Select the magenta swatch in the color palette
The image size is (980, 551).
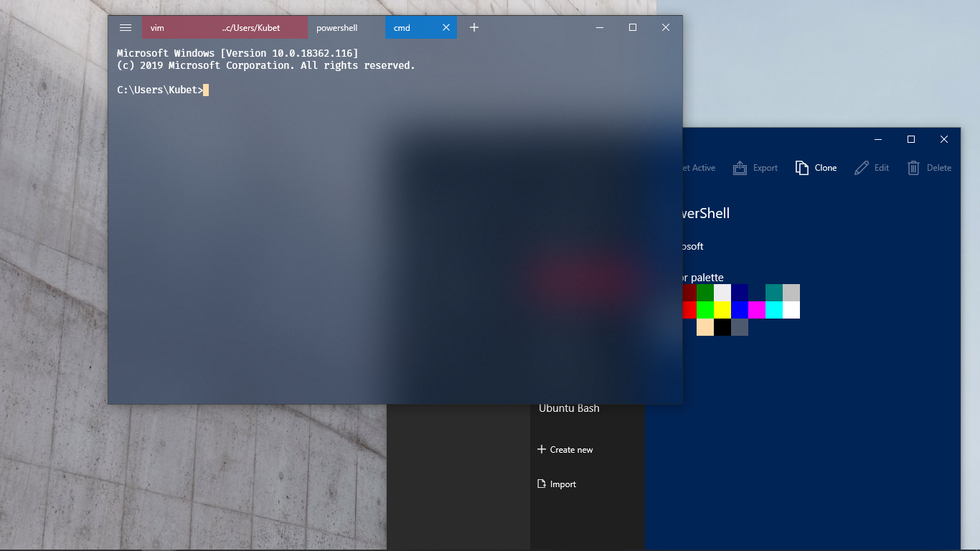[x=757, y=310]
